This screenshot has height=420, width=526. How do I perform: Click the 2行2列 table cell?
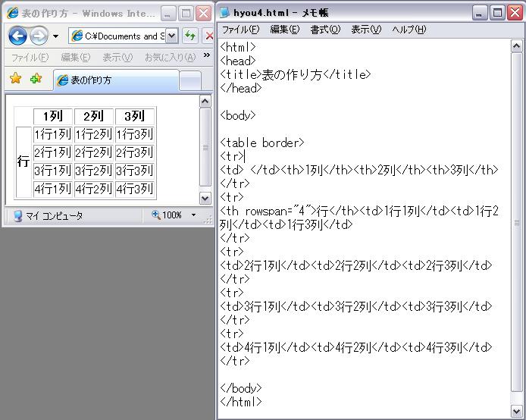pyautogui.click(x=93, y=153)
